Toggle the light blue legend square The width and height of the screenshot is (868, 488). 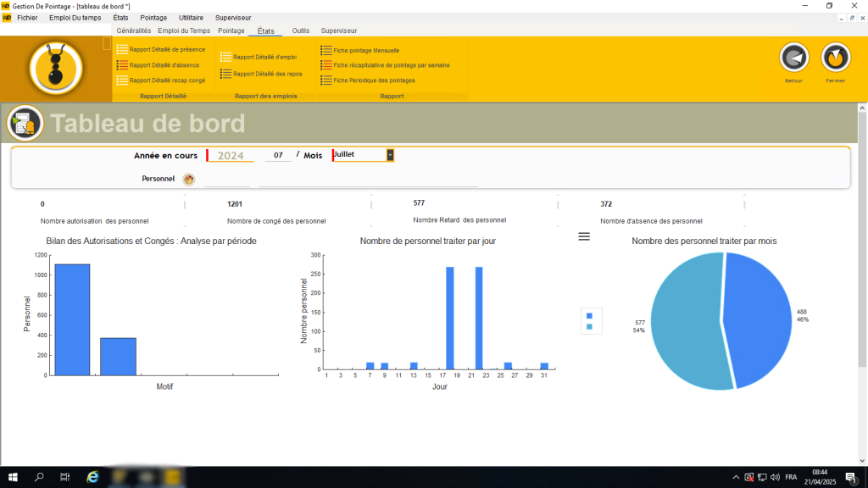589,326
